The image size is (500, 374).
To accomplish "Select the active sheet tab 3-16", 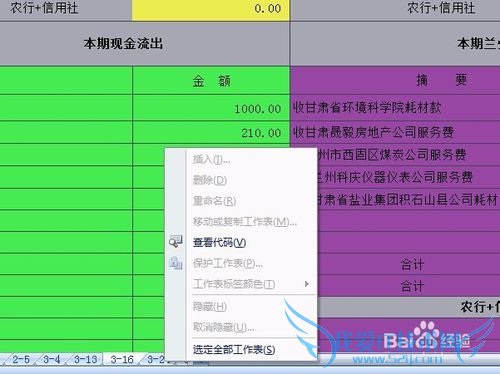I will (x=122, y=360).
